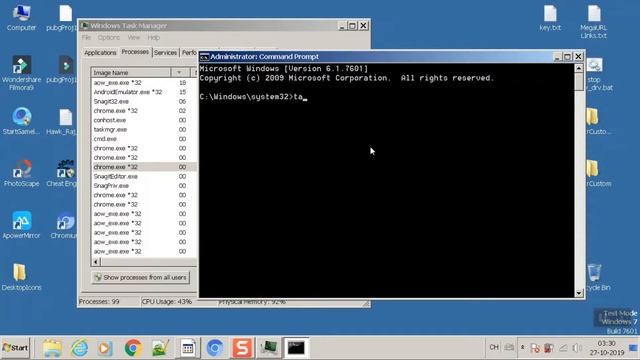Switch to the Applications tab
Screen dimensions: 640x360
coord(100,53)
